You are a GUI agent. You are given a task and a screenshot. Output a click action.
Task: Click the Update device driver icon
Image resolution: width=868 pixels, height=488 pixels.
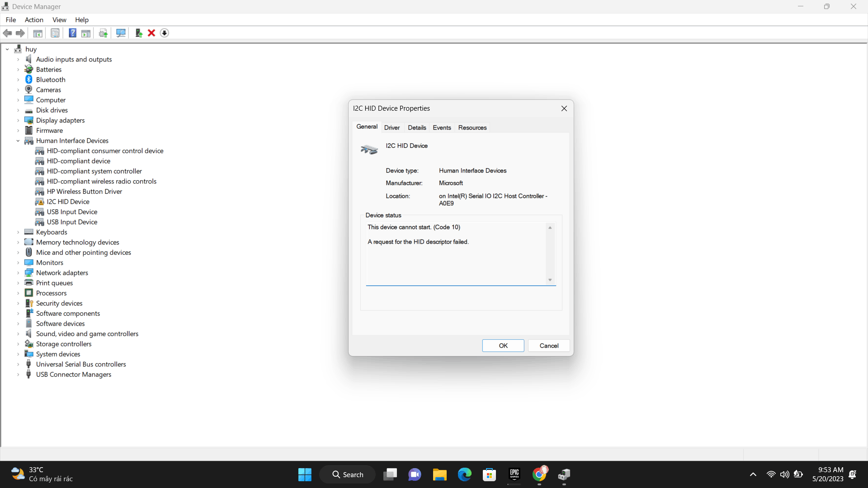(139, 33)
